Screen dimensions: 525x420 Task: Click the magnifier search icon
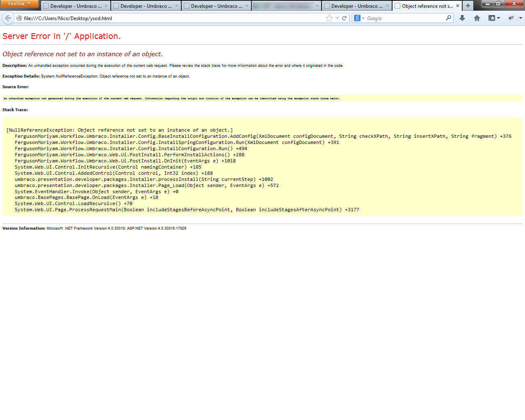point(448,18)
